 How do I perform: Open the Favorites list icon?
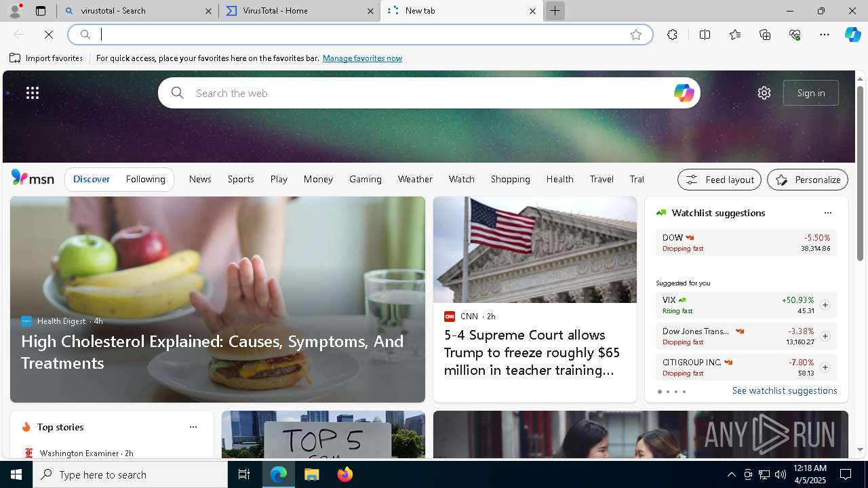point(735,35)
